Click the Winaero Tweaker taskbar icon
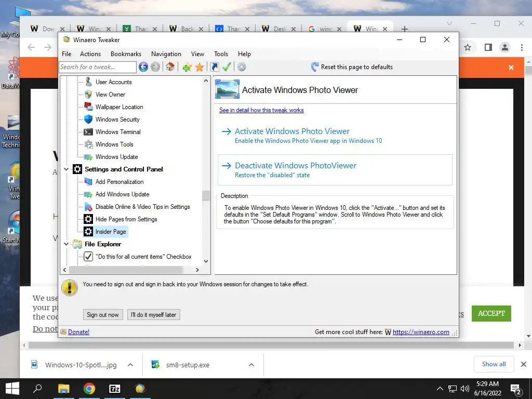 (140, 389)
